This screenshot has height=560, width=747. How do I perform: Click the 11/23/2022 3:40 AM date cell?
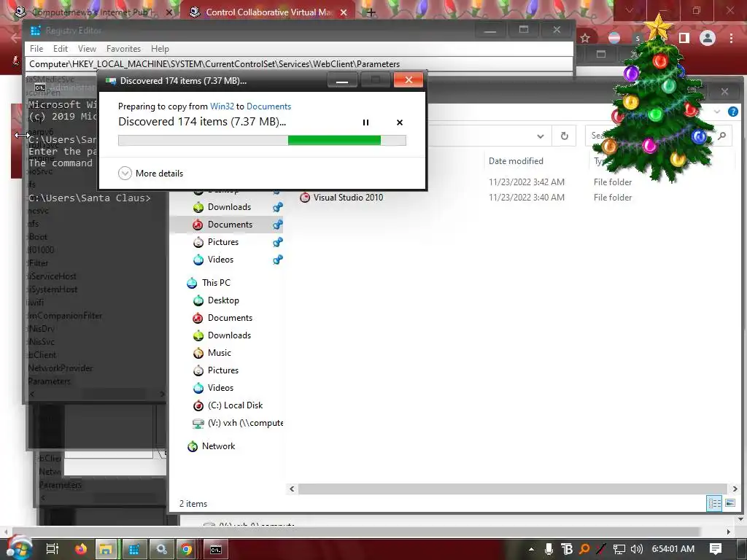tap(527, 197)
